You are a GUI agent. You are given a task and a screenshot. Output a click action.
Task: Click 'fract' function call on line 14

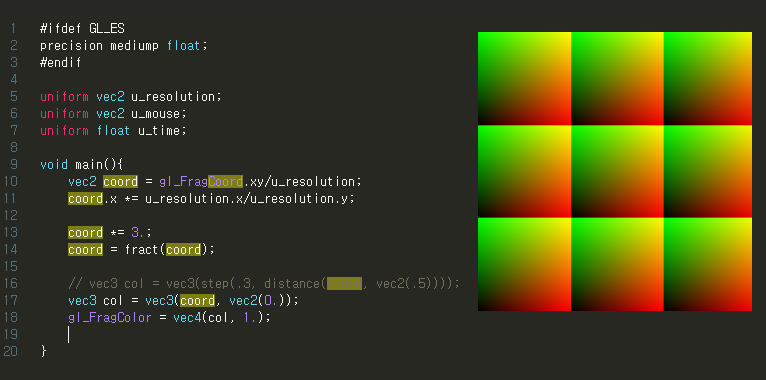pyautogui.click(x=142, y=250)
